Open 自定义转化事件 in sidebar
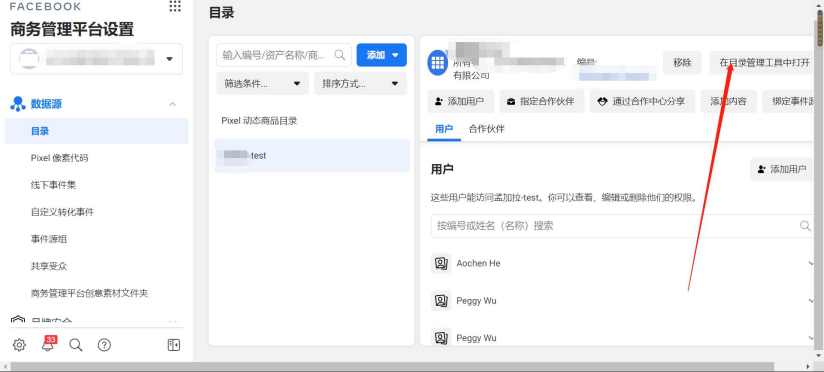 (63, 212)
